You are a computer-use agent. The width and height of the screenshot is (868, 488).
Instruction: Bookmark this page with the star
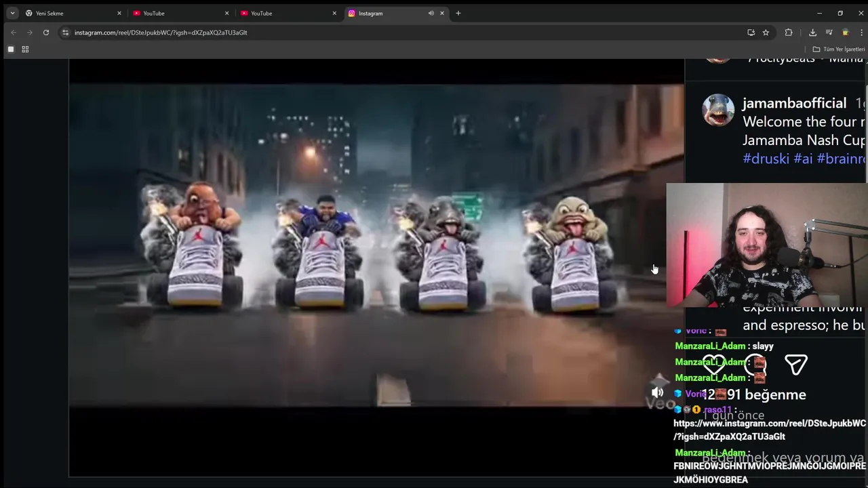pyautogui.click(x=766, y=32)
